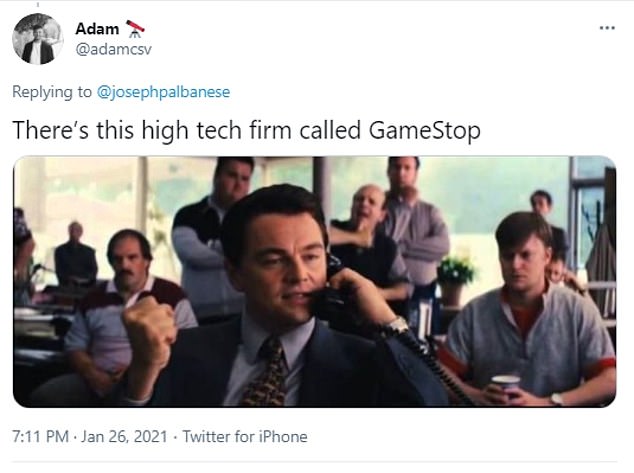Click the paper coffee cup in the photo
Viewport: 634px width, 473px height.
click(x=505, y=384)
